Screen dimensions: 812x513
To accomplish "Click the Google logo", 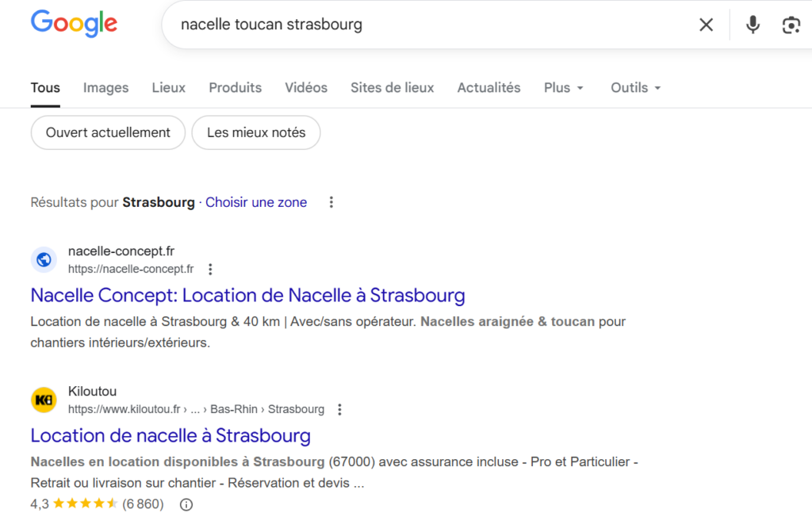I will (74, 24).
